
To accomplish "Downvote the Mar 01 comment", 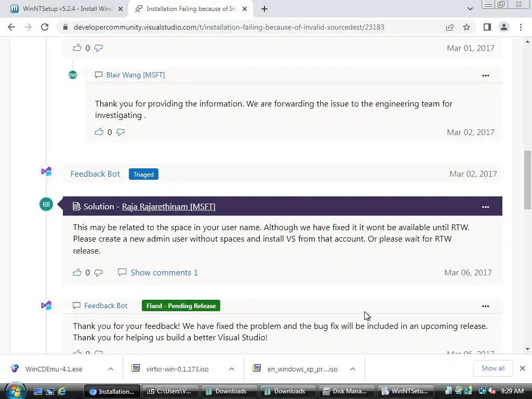I will [99, 48].
